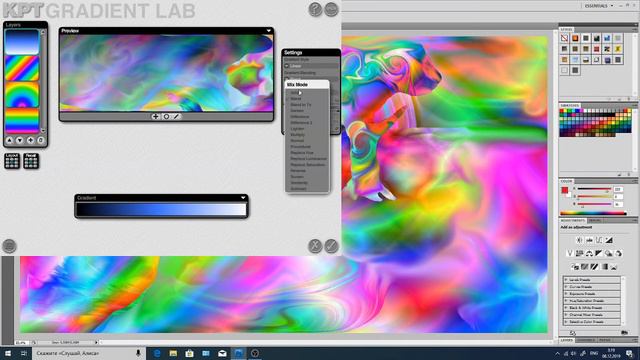Click the R value input field
This screenshot has height=360, width=640.
click(x=618, y=189)
